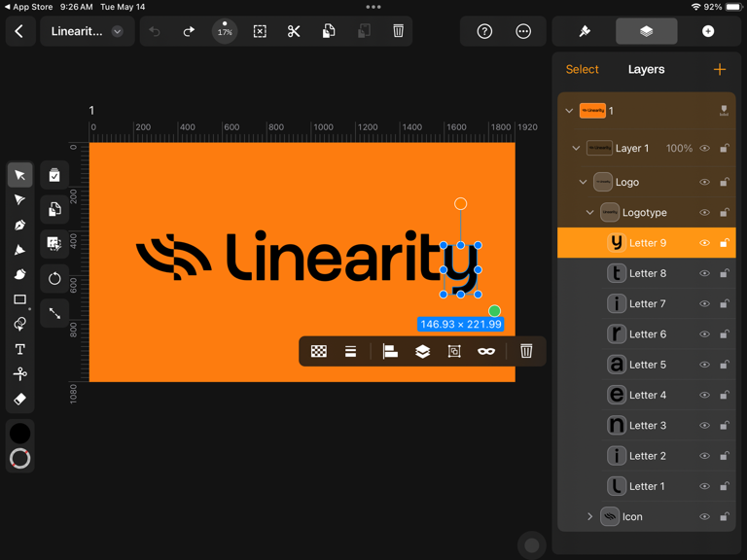Viewport: 747px width, 560px height.
Task: Collapse the Layer 1 row
Action: 576,148
